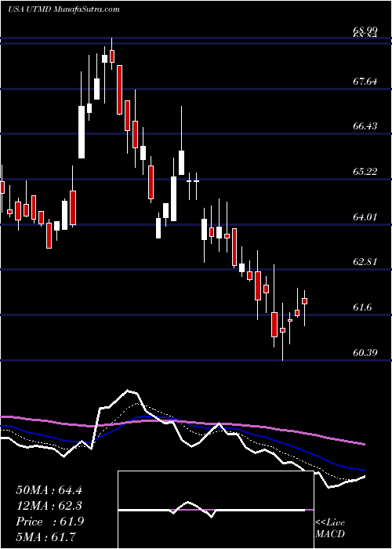Image resolution: width=392 pixels, height=549 pixels.
Task: Click the 68.99 price level label
Action: (365, 30)
